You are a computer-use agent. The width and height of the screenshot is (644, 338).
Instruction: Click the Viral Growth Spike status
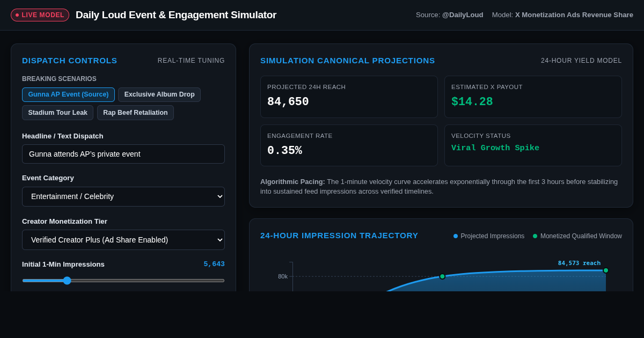coord(495,148)
